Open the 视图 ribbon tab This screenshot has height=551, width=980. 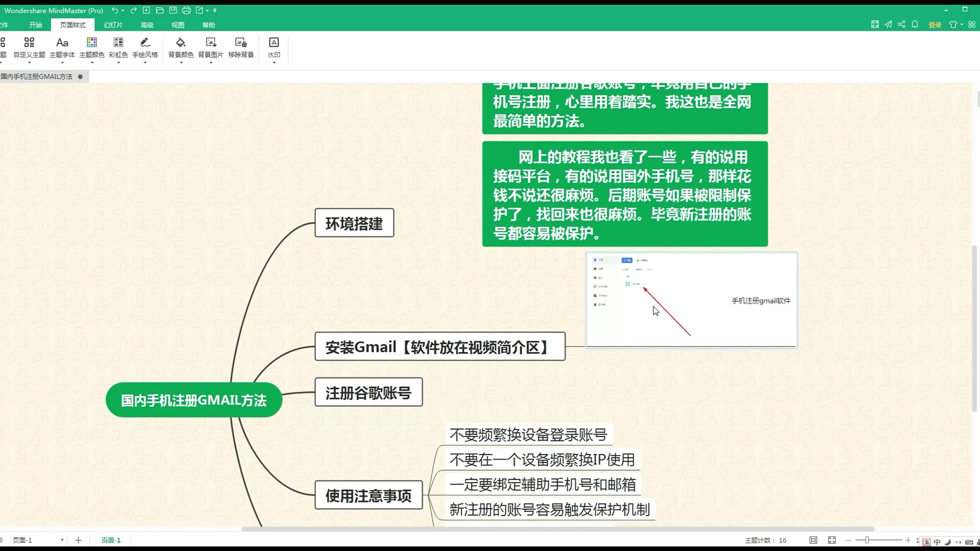[x=178, y=25]
